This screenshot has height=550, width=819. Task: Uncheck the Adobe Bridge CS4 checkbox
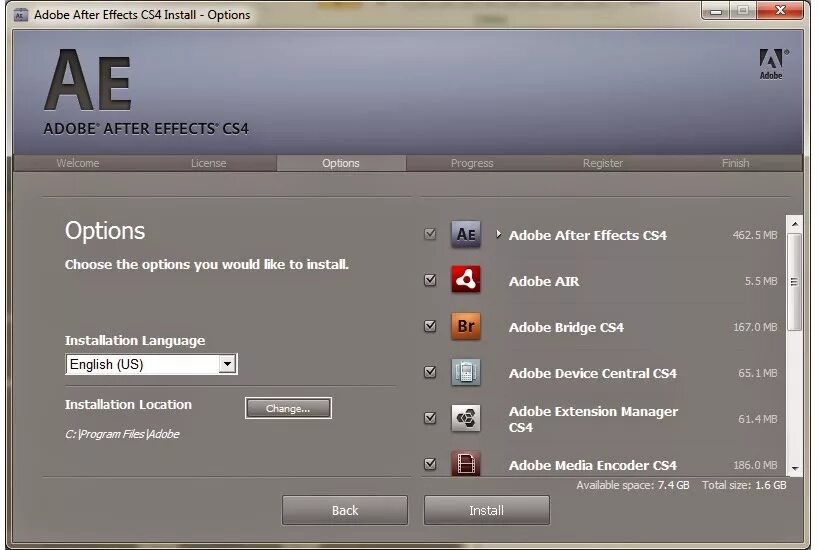(x=430, y=326)
